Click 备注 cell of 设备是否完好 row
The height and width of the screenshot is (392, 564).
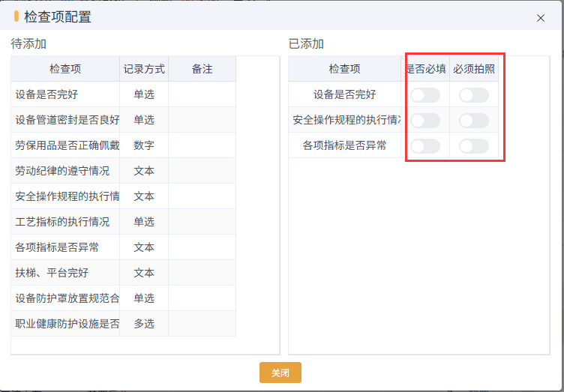click(202, 94)
